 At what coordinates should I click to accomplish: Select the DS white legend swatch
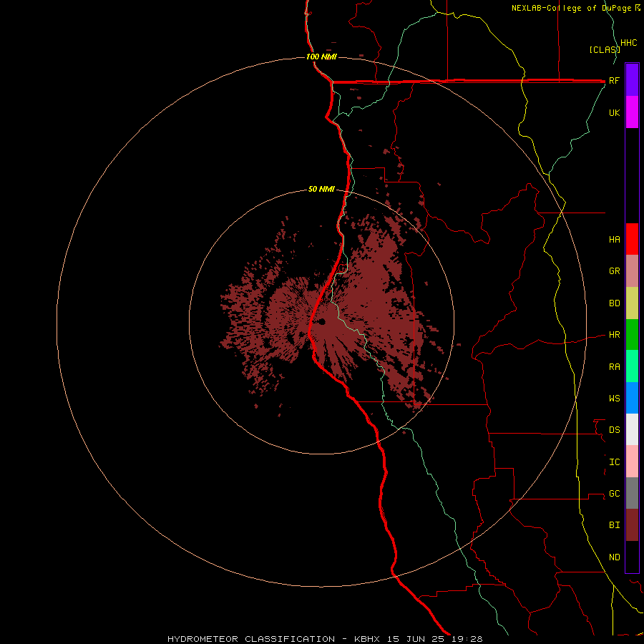(632, 429)
